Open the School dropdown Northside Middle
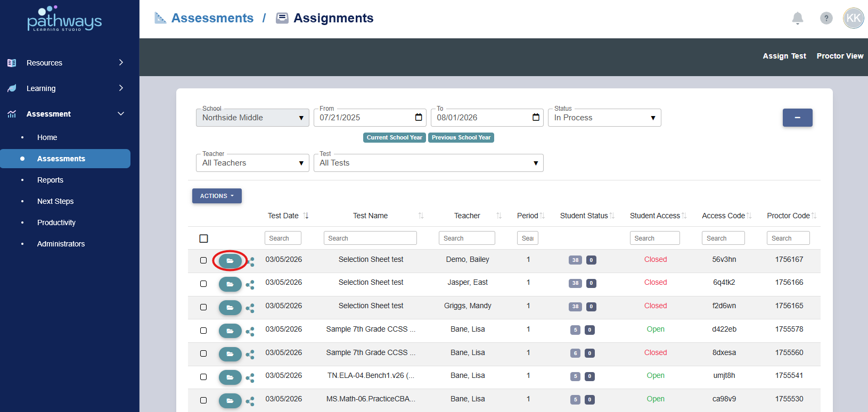868x412 pixels. coord(252,118)
